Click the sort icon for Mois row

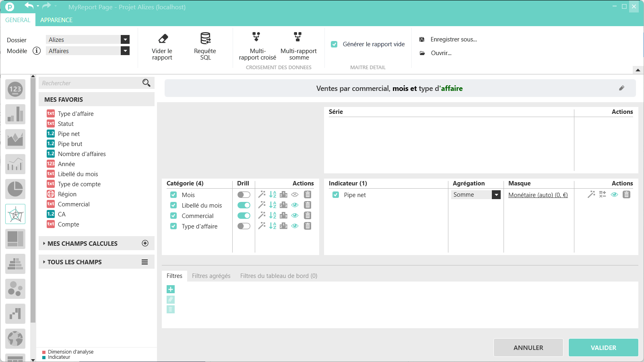[x=273, y=195]
